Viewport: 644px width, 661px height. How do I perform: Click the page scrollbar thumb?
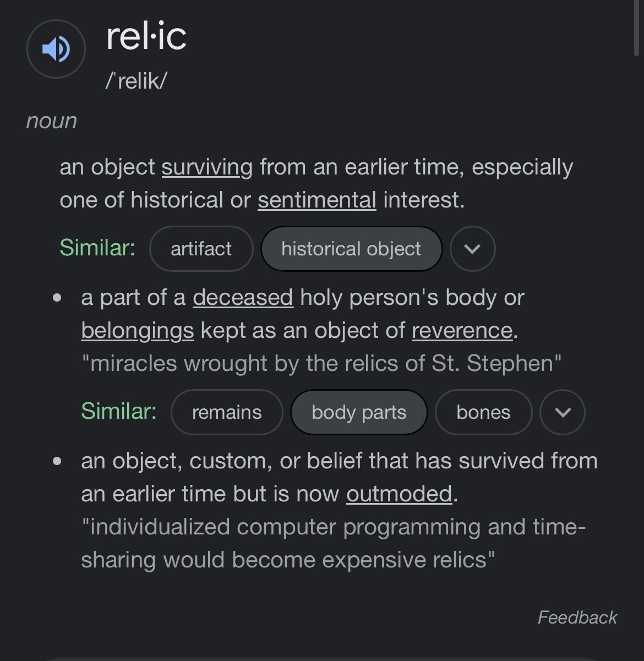(637, 28)
